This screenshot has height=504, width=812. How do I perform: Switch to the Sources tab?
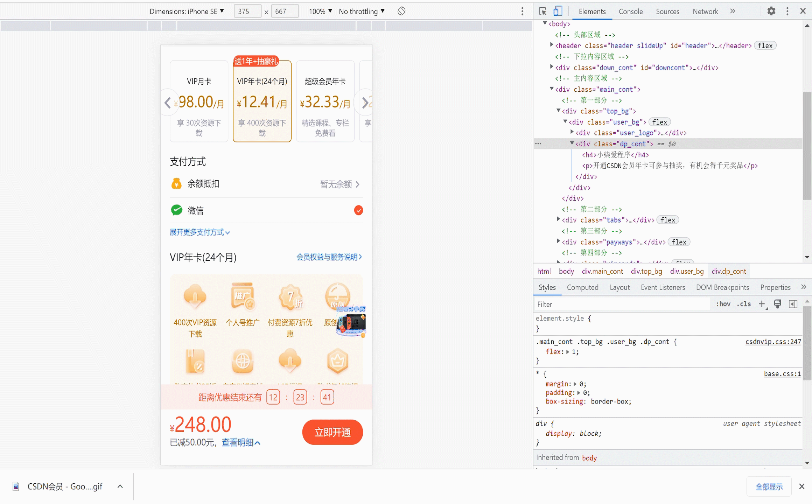click(x=667, y=11)
